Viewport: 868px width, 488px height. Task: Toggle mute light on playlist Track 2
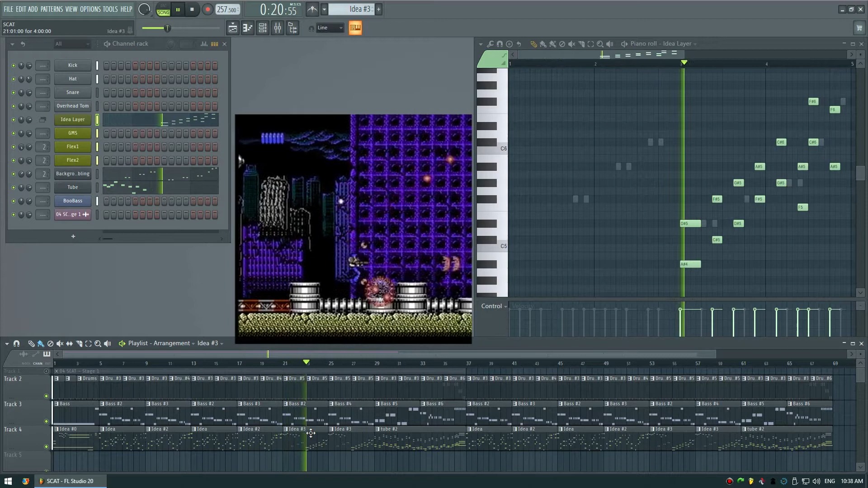[x=46, y=396]
